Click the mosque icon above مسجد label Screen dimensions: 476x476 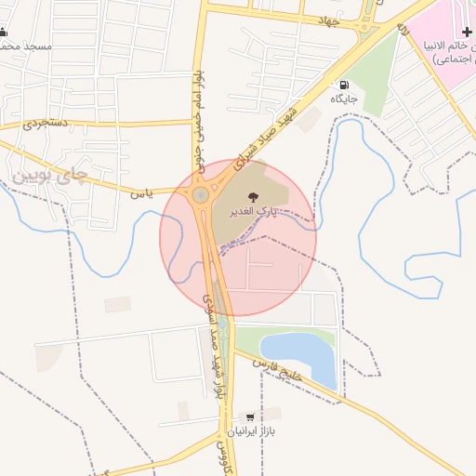3,32
